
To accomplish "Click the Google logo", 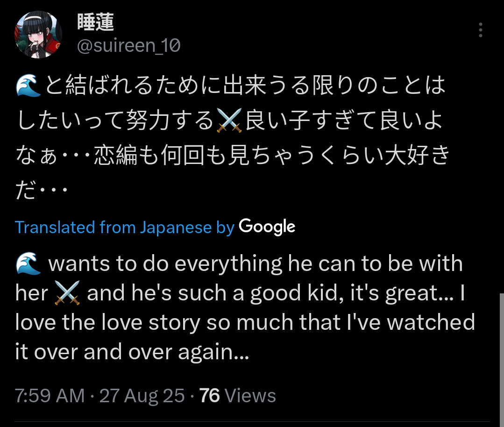I will pos(267,227).
